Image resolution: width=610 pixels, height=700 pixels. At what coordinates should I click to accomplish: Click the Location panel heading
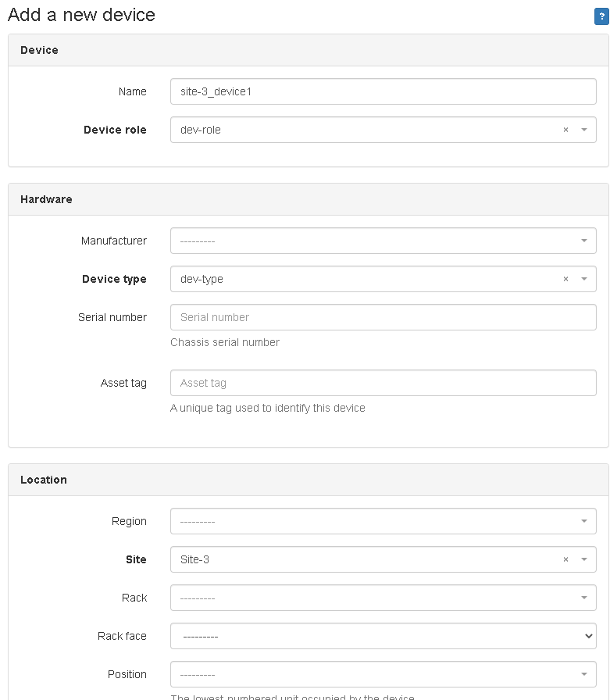pos(44,480)
